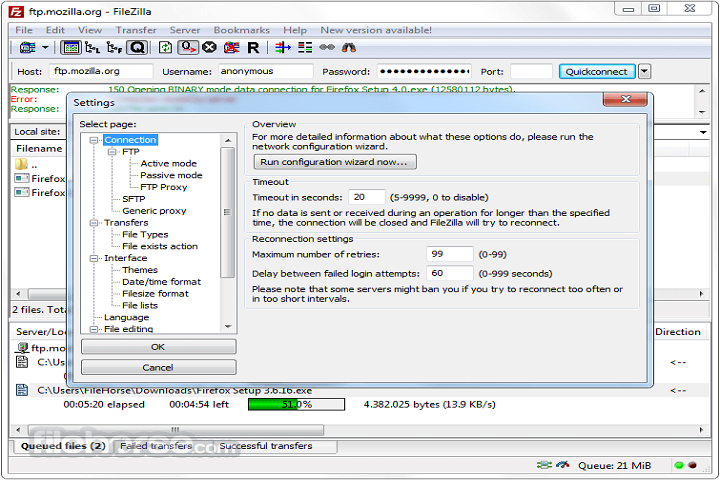The height and width of the screenshot is (480, 720).
Task: Toggle the directory comparison icon
Action: pos(305,47)
